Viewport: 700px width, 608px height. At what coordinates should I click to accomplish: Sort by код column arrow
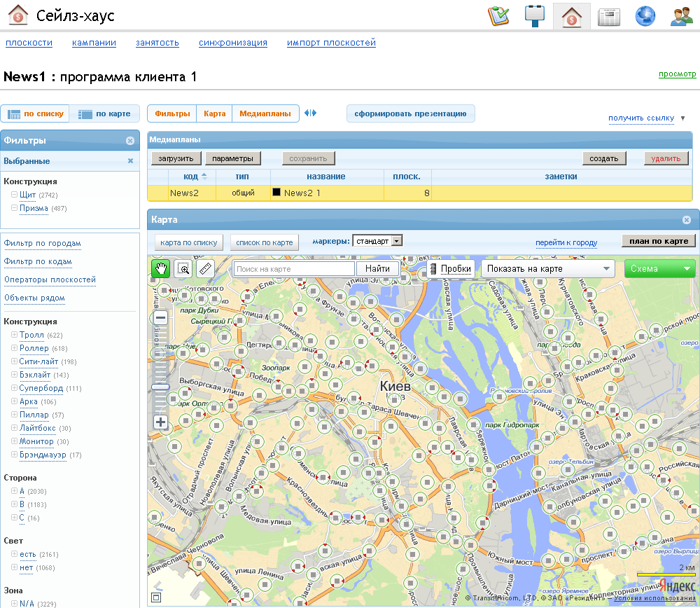(204, 177)
